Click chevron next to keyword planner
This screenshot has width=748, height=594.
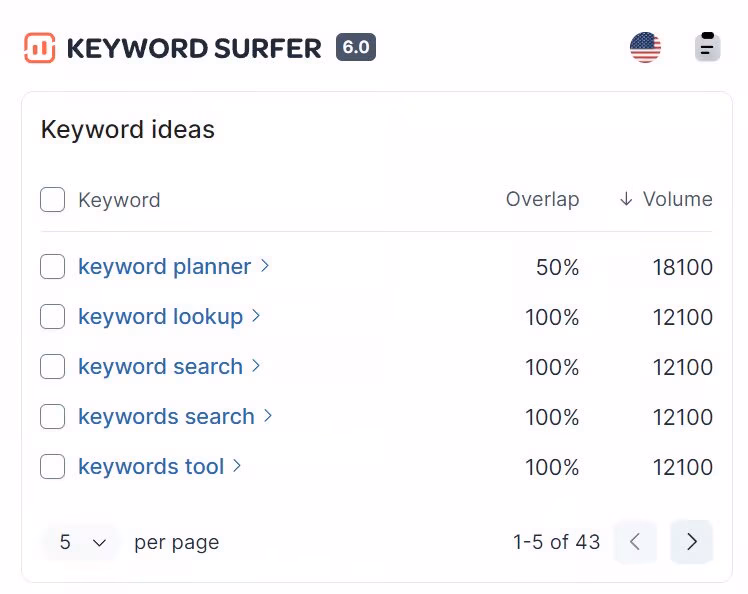[265, 266]
